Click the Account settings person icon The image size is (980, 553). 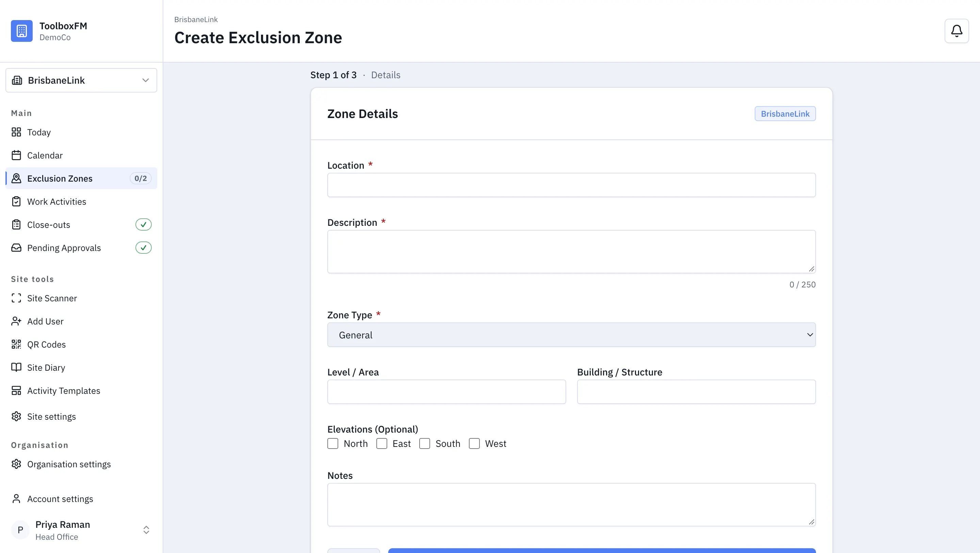pos(16,499)
